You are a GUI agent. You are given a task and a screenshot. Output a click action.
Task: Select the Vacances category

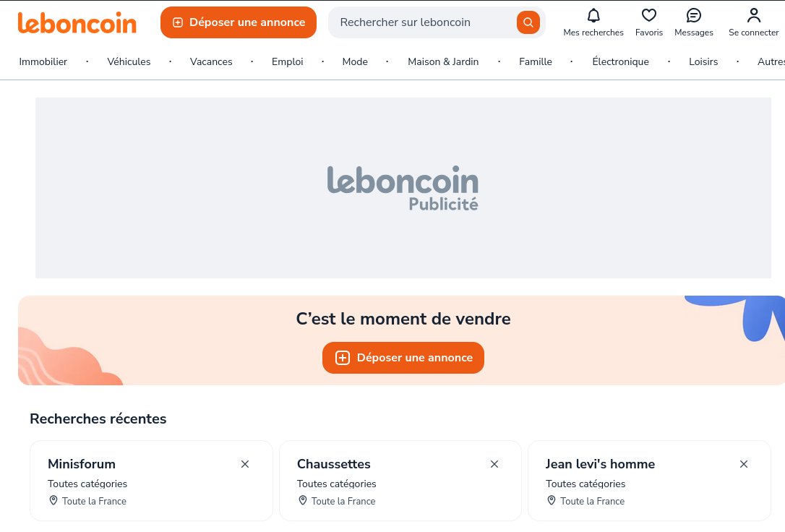[x=211, y=61]
